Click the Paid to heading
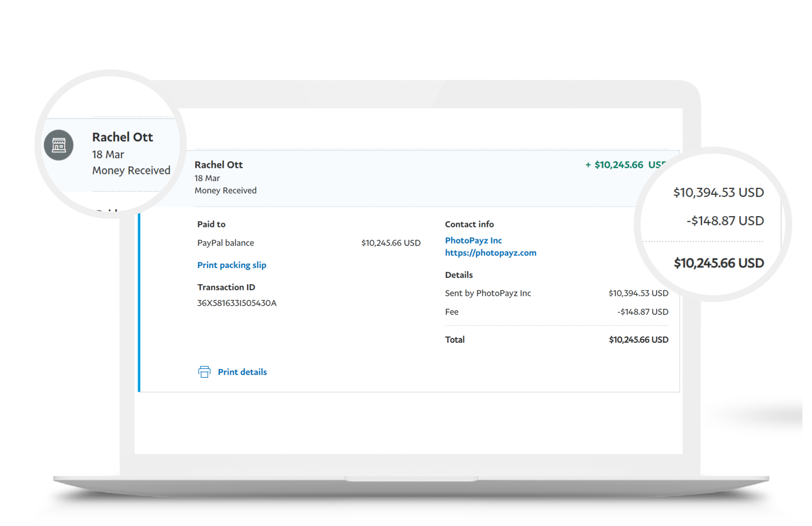 click(211, 224)
